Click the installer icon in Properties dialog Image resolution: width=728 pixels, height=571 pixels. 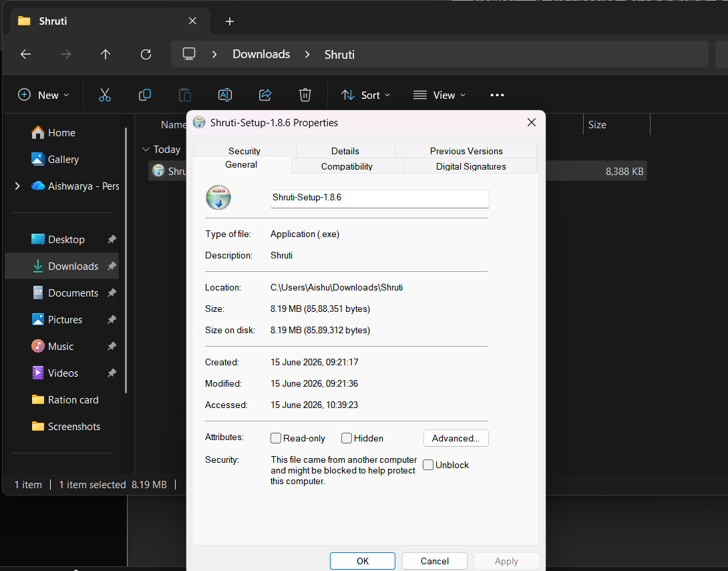coord(218,197)
